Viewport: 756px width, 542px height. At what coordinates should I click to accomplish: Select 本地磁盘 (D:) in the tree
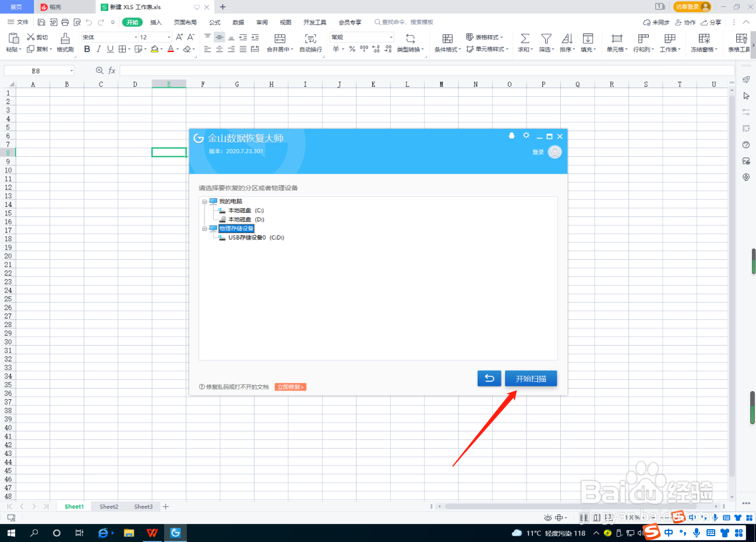tap(246, 220)
